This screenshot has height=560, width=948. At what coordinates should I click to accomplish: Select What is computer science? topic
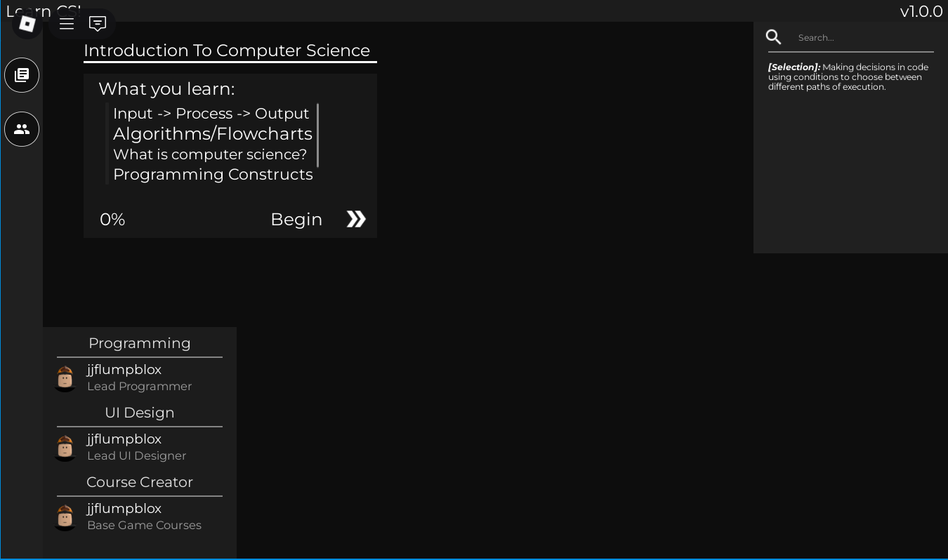[210, 154]
